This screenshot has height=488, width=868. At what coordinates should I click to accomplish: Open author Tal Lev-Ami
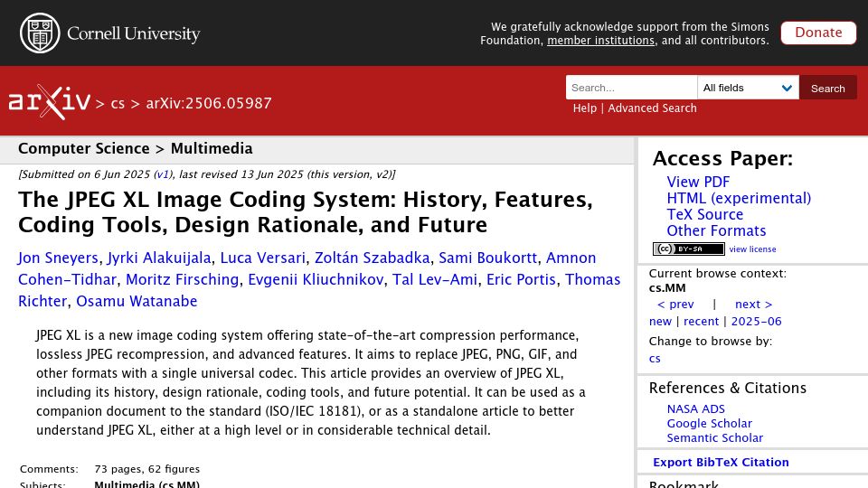[435, 279]
